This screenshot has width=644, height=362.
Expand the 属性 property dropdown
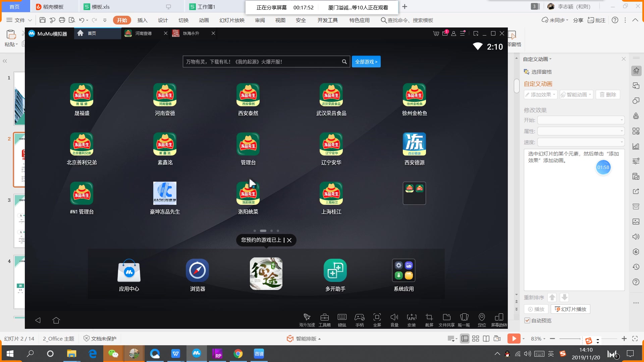(x=581, y=131)
